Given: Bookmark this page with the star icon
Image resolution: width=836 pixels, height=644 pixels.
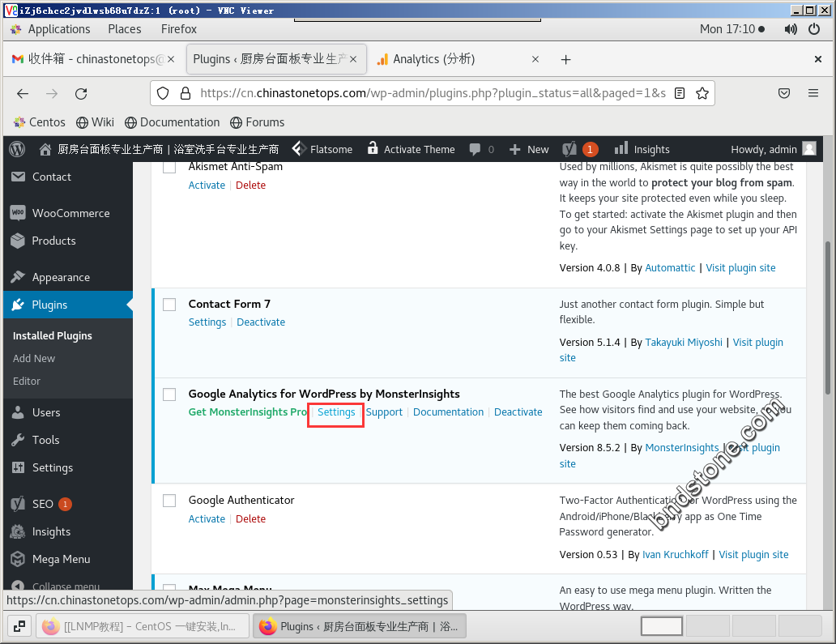Looking at the screenshot, I should pyautogui.click(x=702, y=93).
